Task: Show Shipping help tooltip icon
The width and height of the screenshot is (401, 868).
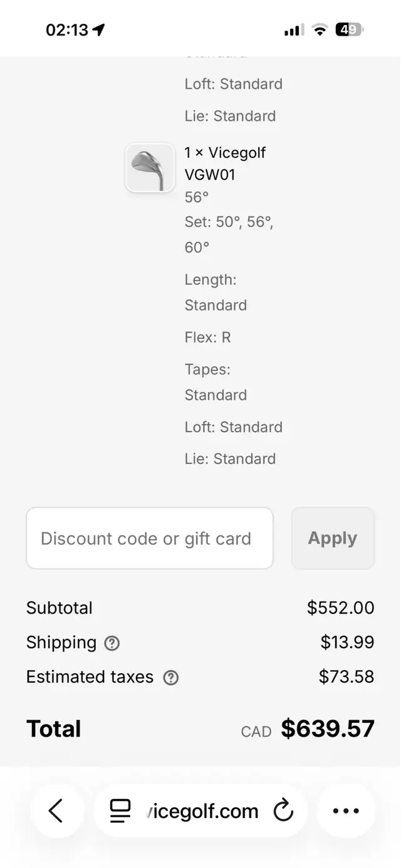Action: (112, 643)
